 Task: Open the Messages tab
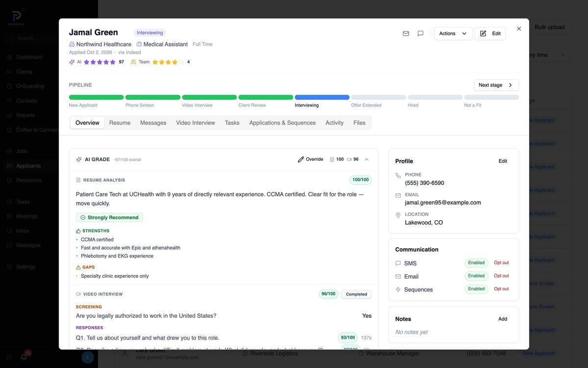click(x=153, y=123)
